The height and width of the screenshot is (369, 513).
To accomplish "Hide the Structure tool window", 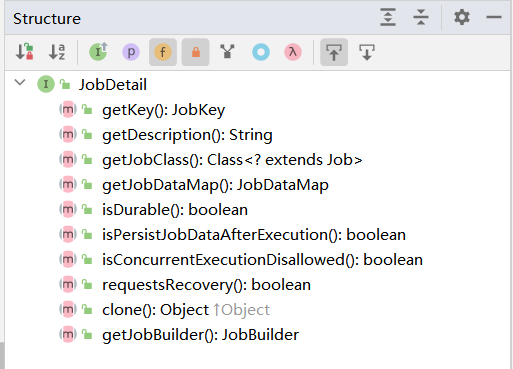I will [x=494, y=17].
